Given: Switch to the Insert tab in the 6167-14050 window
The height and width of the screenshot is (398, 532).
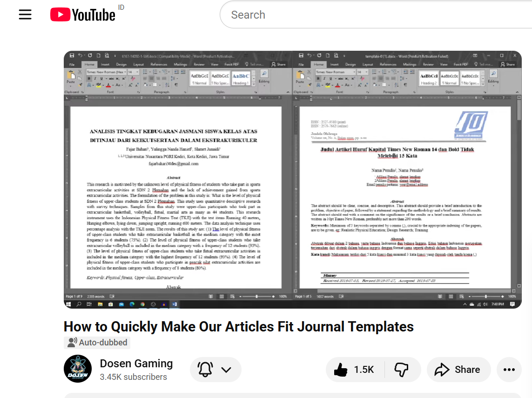Looking at the screenshot, I should tap(105, 64).
